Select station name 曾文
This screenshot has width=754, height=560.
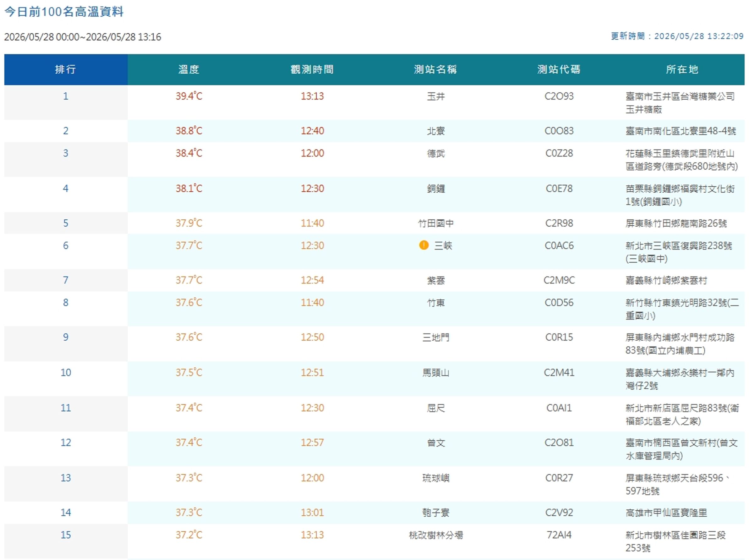click(x=436, y=443)
